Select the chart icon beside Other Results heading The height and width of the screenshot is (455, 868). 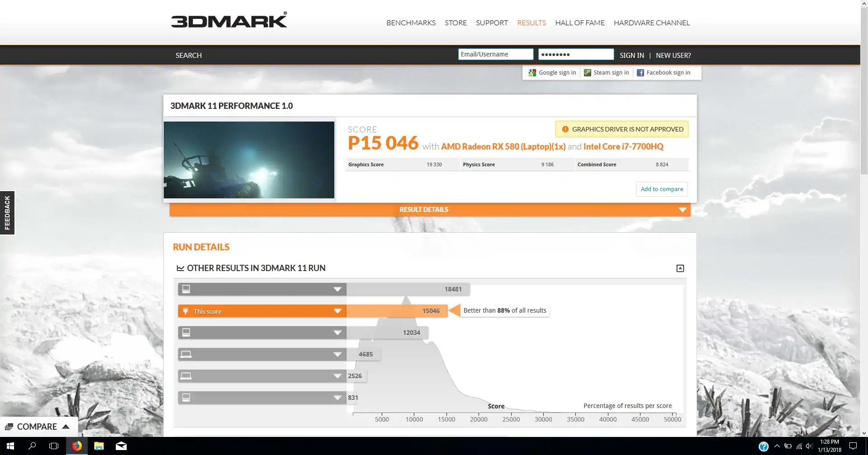pyautogui.click(x=180, y=267)
